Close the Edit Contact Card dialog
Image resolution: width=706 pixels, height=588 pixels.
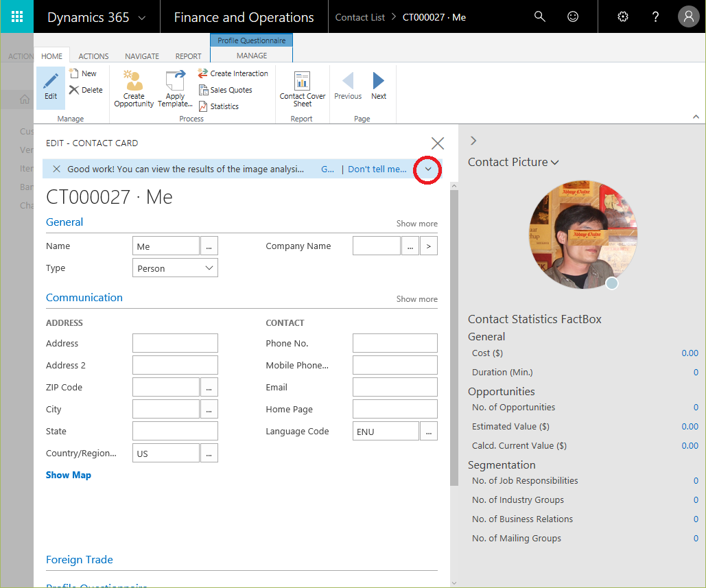438,143
